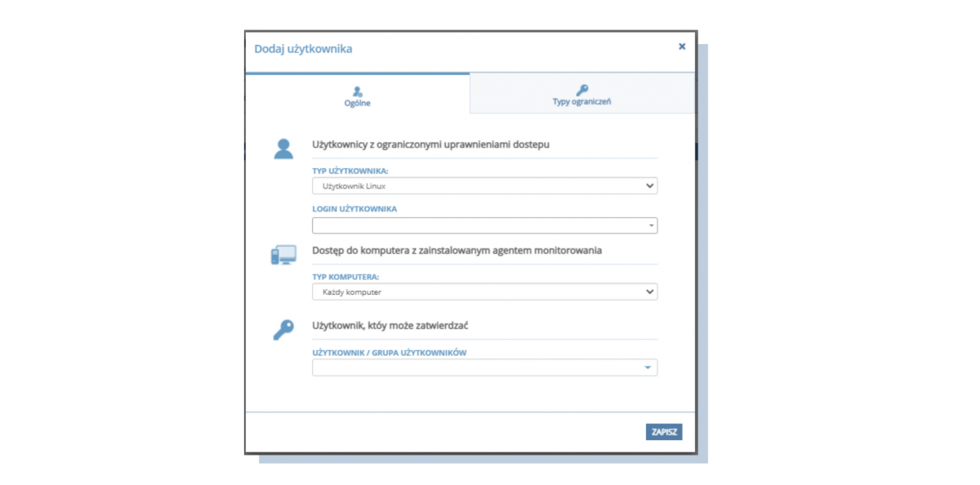Close the Dodaj użytkownika dialog
980x485 pixels.
tap(682, 47)
